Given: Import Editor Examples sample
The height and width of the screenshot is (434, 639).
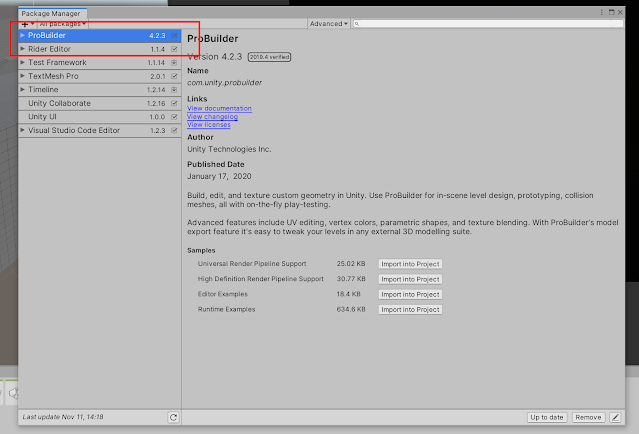Looking at the screenshot, I should coord(410,294).
